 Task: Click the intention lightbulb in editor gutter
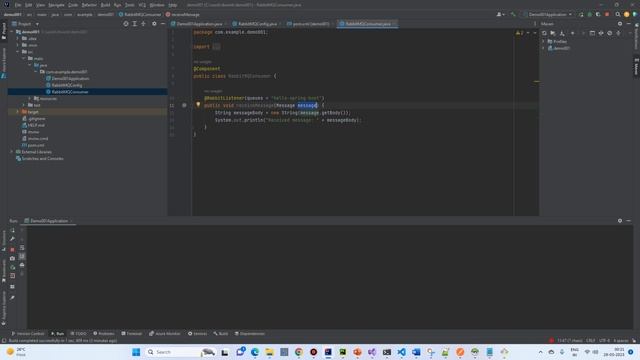[x=198, y=104]
